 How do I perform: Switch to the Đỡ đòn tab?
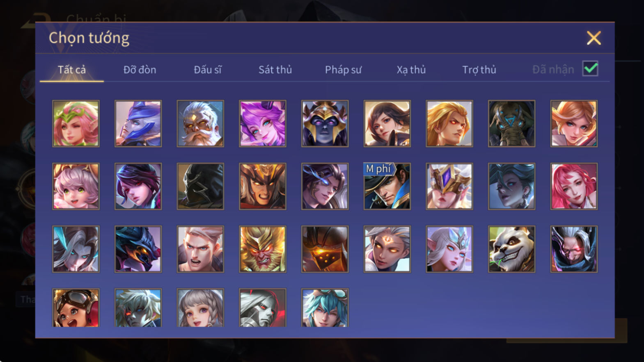click(x=140, y=70)
